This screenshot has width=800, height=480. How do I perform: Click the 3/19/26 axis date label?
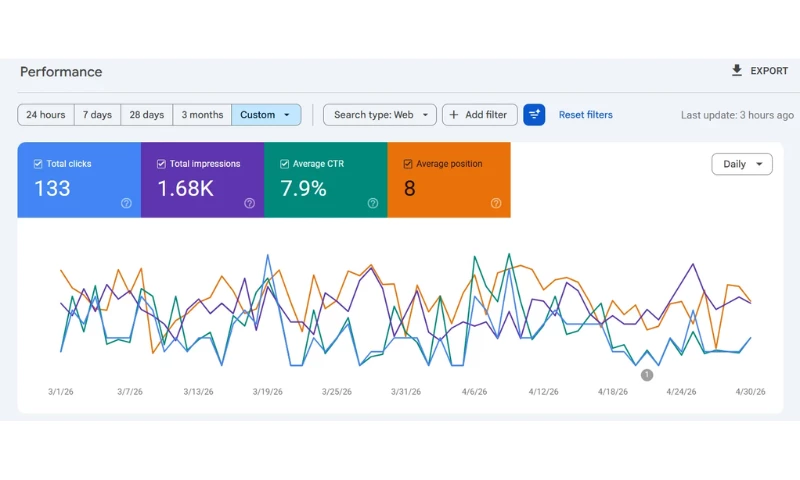[x=267, y=392]
